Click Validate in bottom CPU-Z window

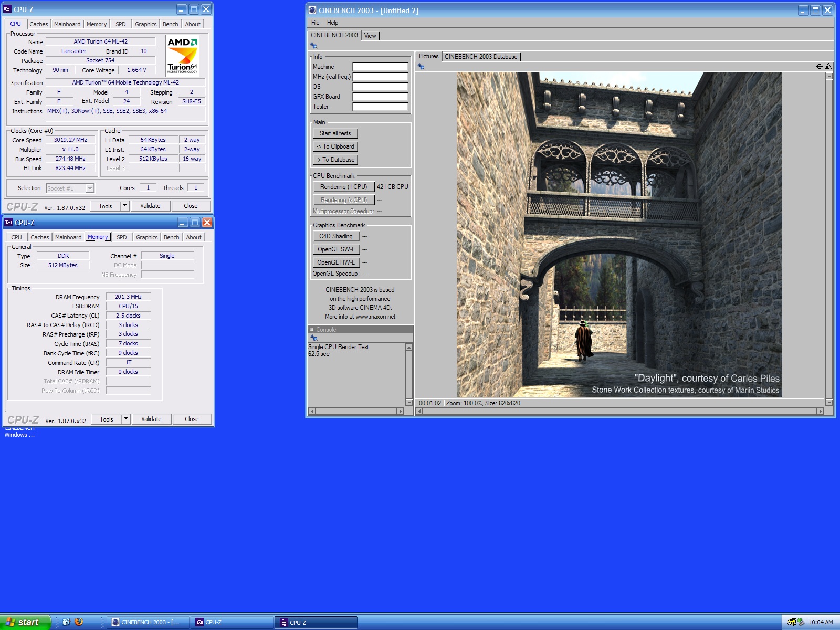point(151,419)
